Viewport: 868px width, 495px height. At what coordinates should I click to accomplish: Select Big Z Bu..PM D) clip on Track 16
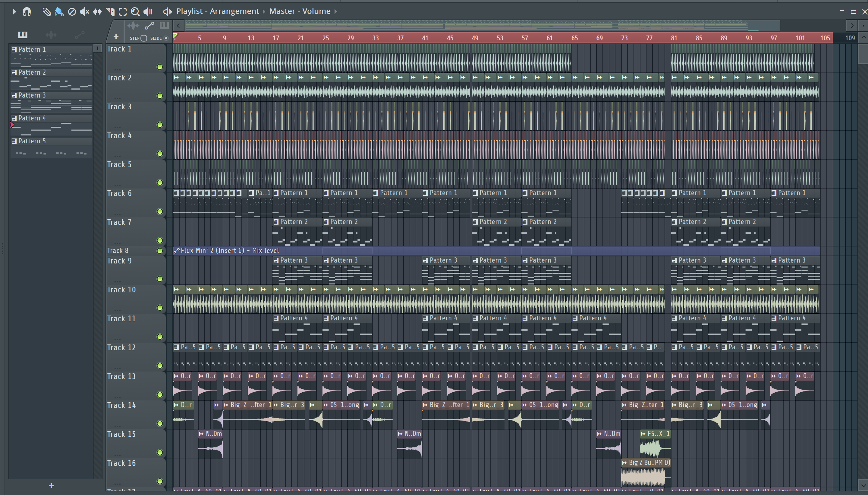tap(646, 472)
